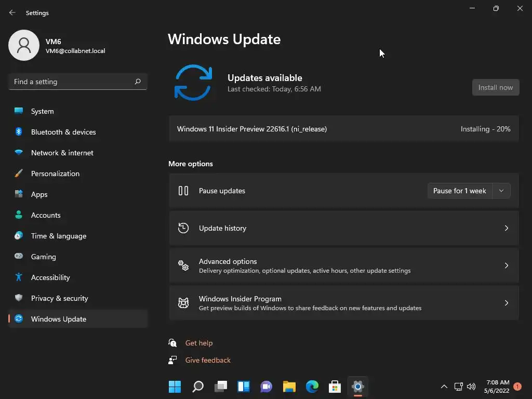This screenshot has width=532, height=399.
Task: Click the network icon in system tray
Action: point(458,387)
